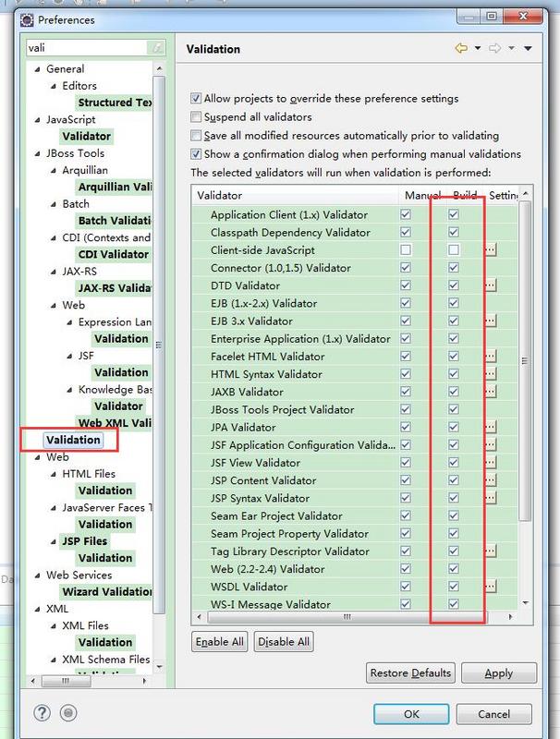The image size is (560, 739).
Task: Collapse the Arquillian tree node
Action: tap(54, 171)
